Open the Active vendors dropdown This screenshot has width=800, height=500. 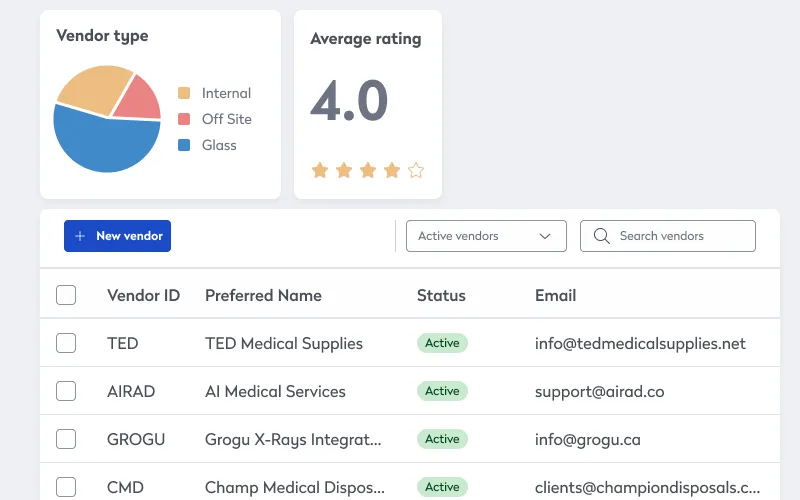[486, 236]
